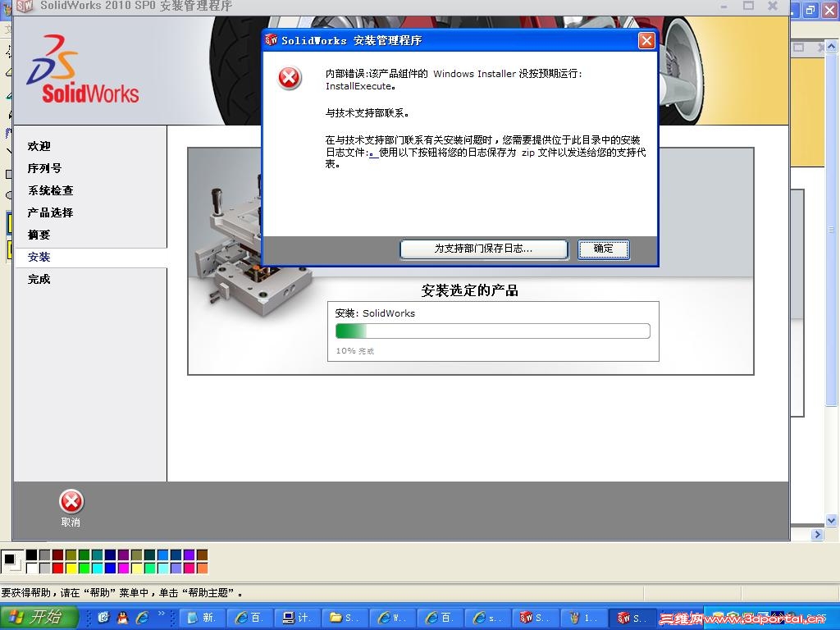Pick the lime green color swatch
Viewport: 840px width, 630px height.
pyautogui.click(x=84, y=568)
